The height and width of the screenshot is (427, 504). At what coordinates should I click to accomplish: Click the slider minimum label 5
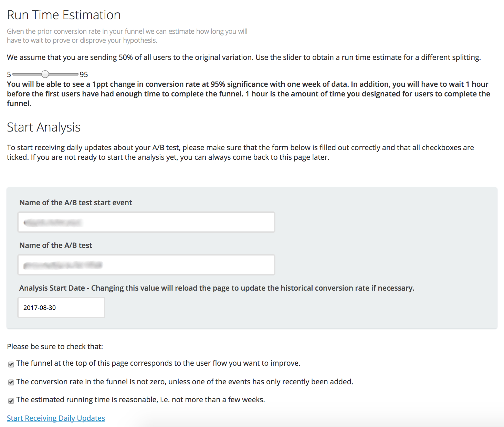tap(9, 74)
